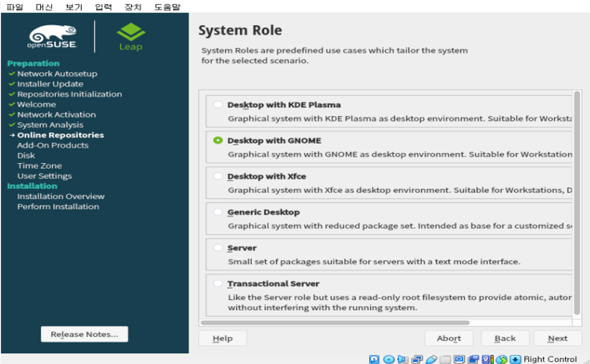The height and width of the screenshot is (364, 590).
Task: Open the Release Notes
Action: click(x=84, y=334)
